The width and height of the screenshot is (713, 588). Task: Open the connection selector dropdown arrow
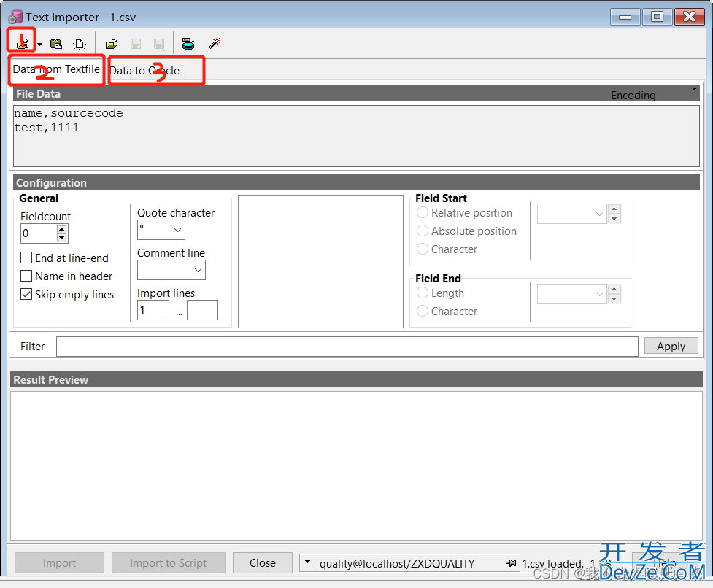click(x=307, y=562)
